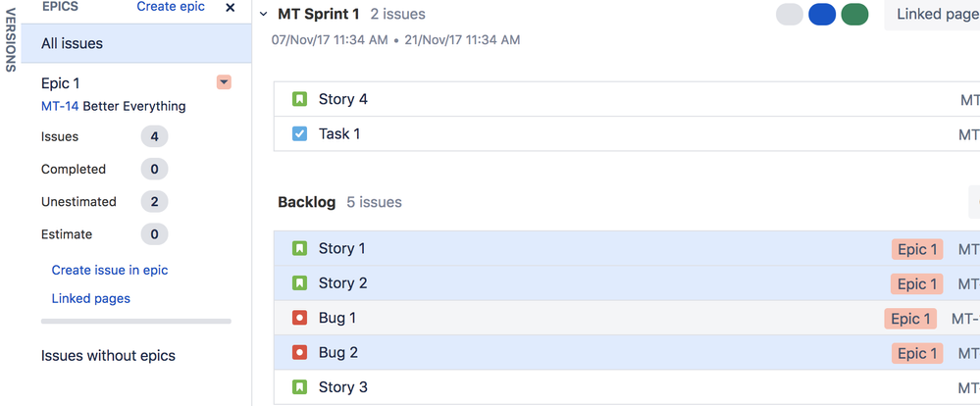Click the green done status pill
Viewport: 980px width, 406px height.
pos(854,15)
